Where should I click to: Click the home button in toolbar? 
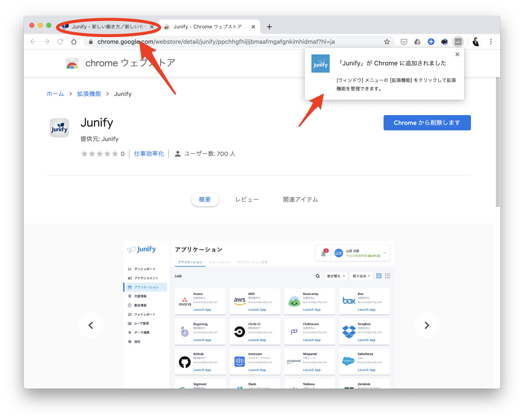tap(74, 42)
